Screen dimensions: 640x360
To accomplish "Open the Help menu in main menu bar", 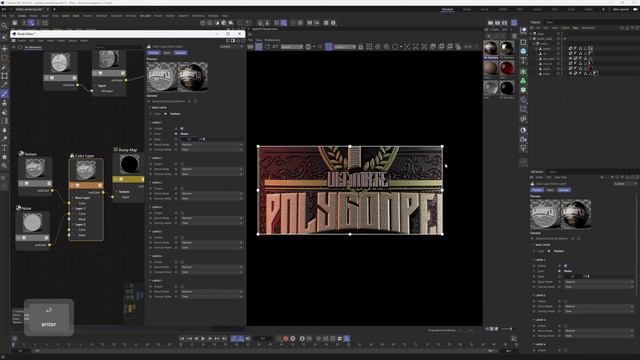I will point(224,16).
